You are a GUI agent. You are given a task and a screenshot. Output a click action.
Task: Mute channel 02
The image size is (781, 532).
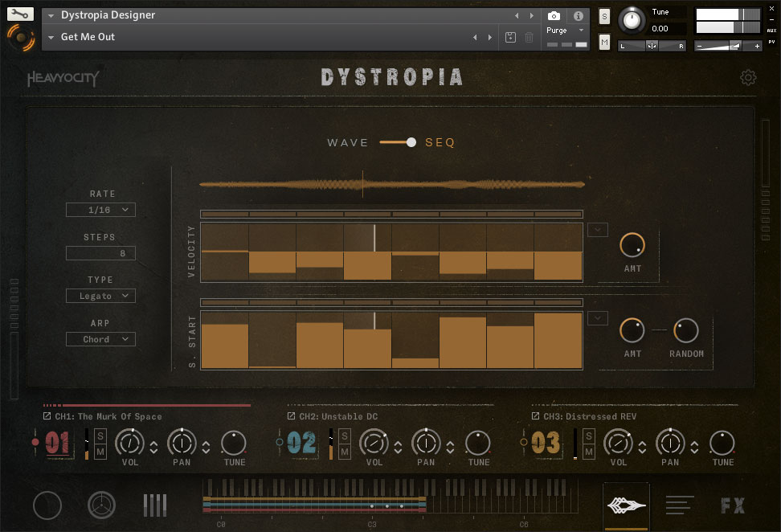click(345, 452)
